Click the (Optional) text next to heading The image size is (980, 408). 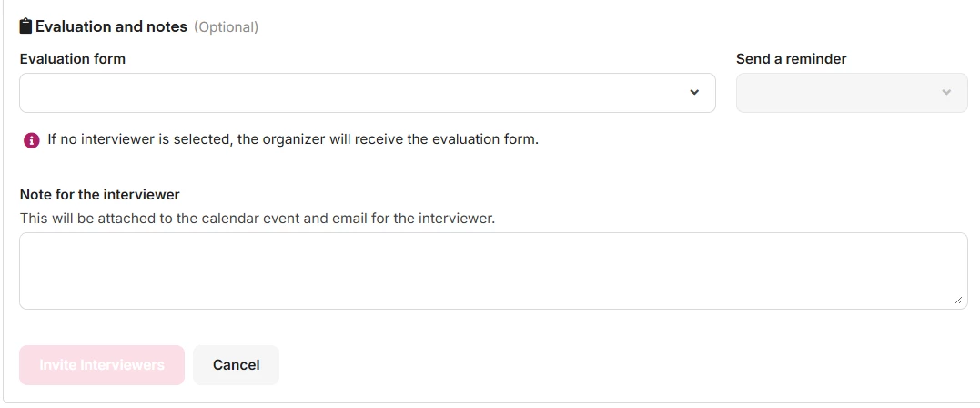pyautogui.click(x=226, y=27)
